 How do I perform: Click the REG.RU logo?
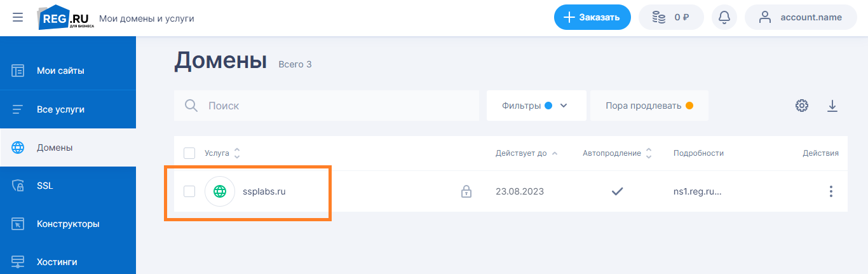point(66,18)
